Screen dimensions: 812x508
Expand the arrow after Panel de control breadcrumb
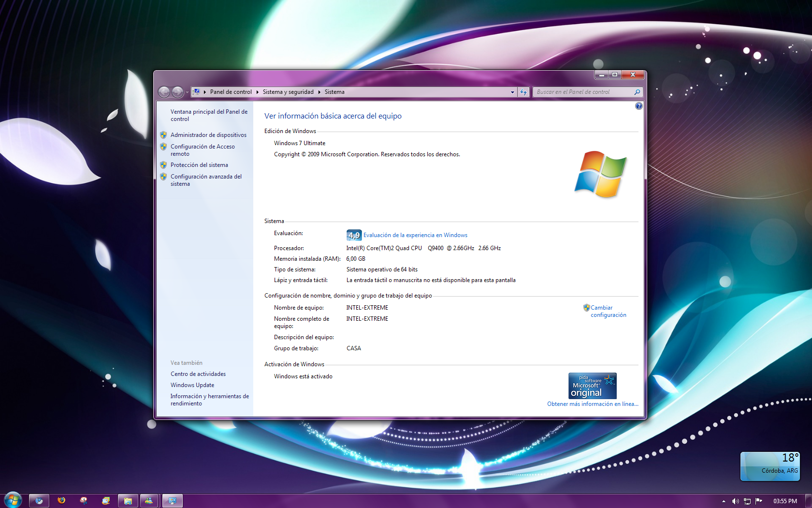(257, 92)
